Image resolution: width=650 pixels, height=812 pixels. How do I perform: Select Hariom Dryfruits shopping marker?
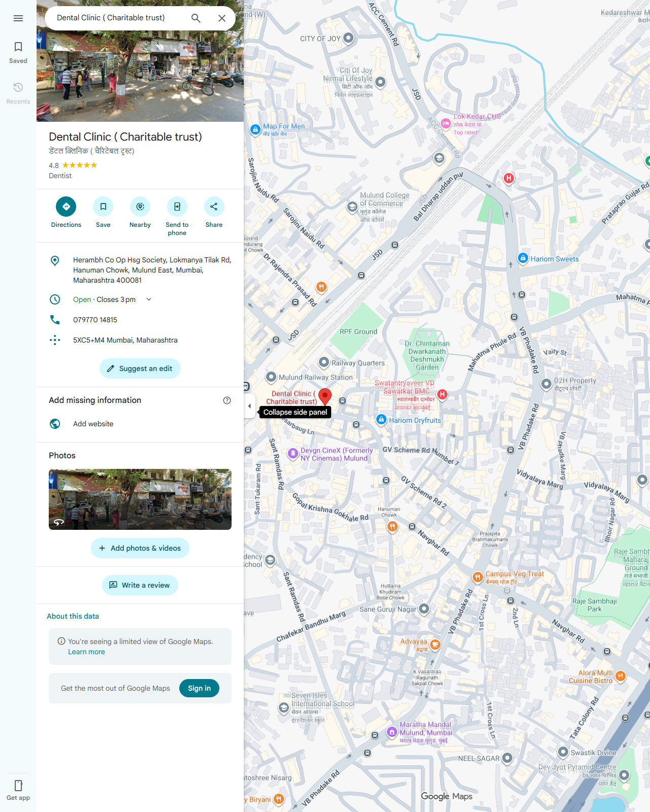pos(381,420)
